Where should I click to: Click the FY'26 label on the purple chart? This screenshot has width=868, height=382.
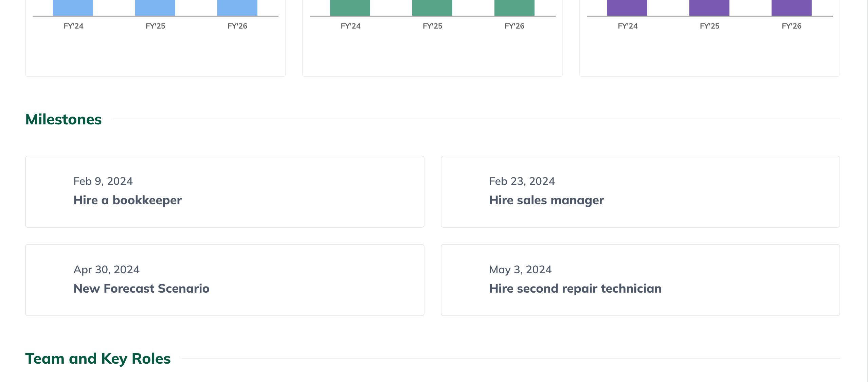pyautogui.click(x=791, y=25)
